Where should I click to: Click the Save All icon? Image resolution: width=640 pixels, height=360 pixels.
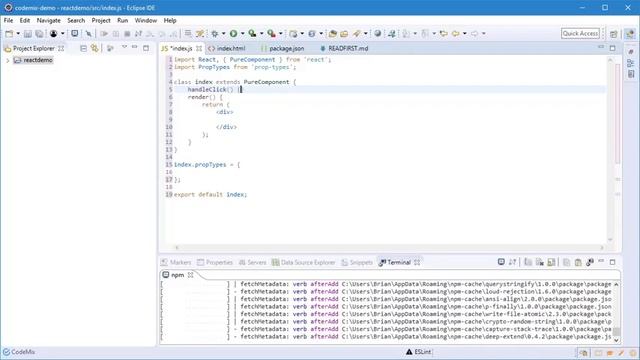pyautogui.click(x=39, y=33)
